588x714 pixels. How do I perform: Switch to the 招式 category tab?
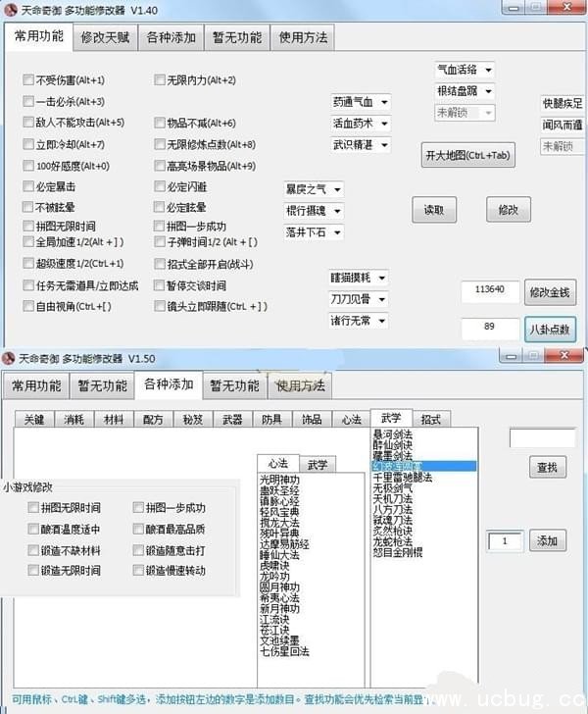(x=431, y=420)
